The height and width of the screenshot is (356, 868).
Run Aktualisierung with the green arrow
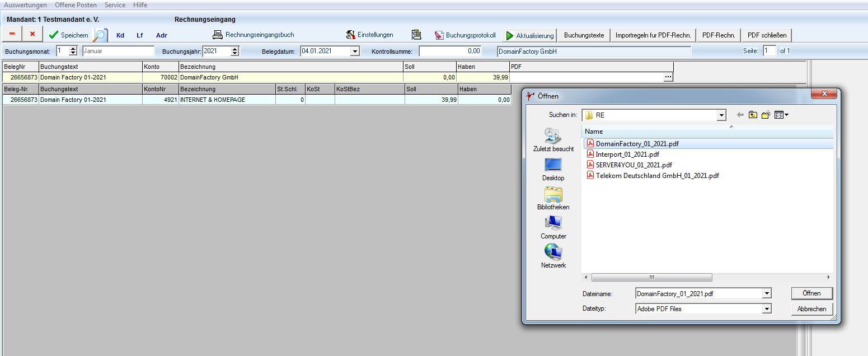(529, 35)
